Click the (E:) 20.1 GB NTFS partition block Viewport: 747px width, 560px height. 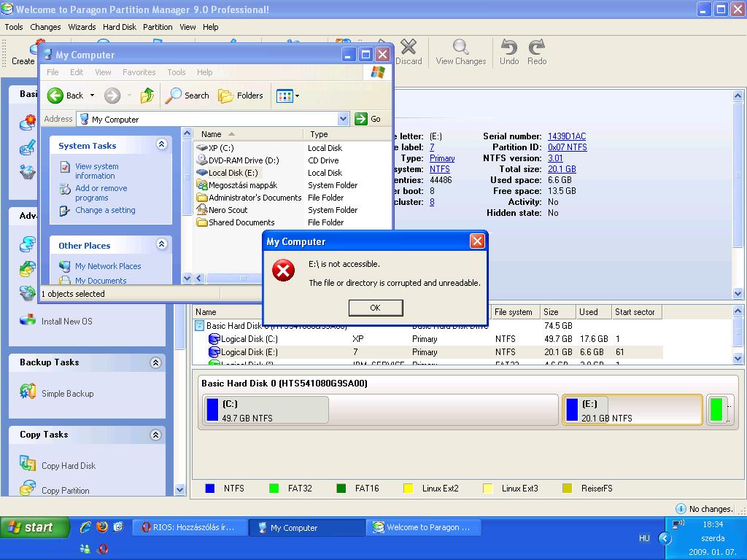[632, 410]
